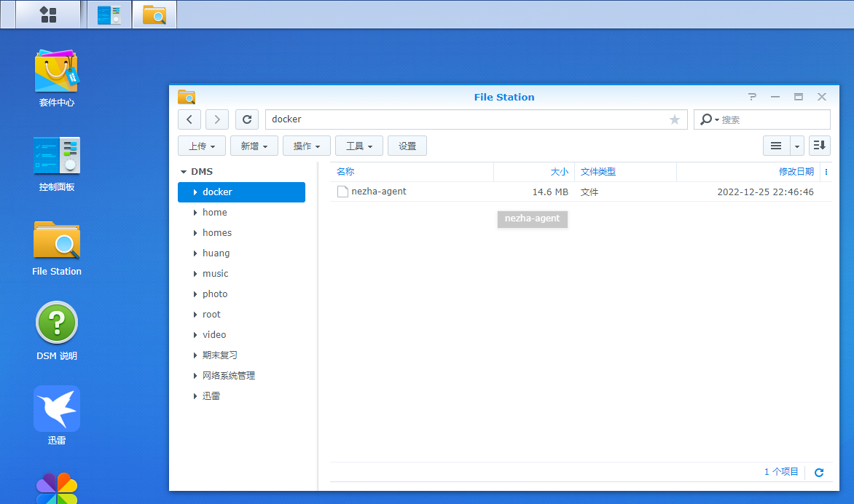The width and height of the screenshot is (854, 504).
Task: Launch File Station desktop shortcut
Action: pos(57,240)
